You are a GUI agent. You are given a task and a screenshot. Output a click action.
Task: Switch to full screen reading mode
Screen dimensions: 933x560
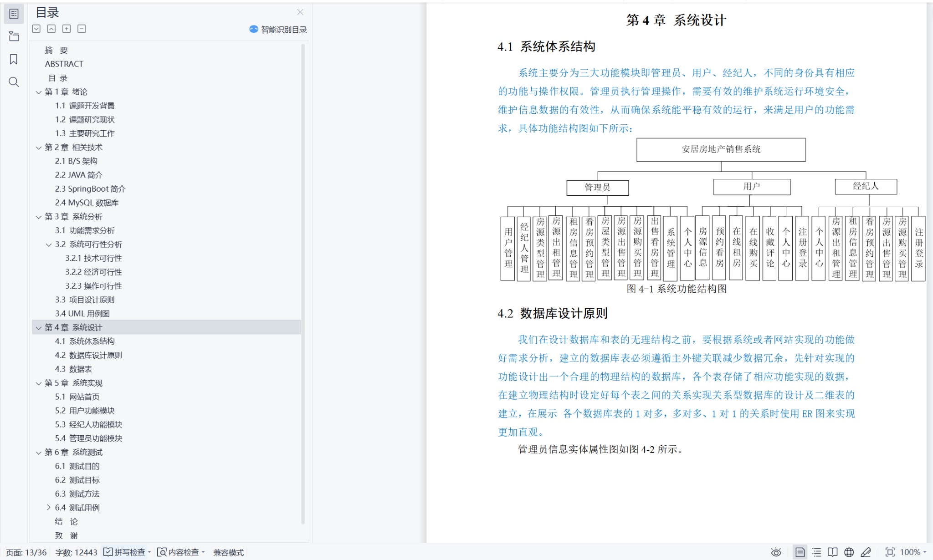(890, 551)
